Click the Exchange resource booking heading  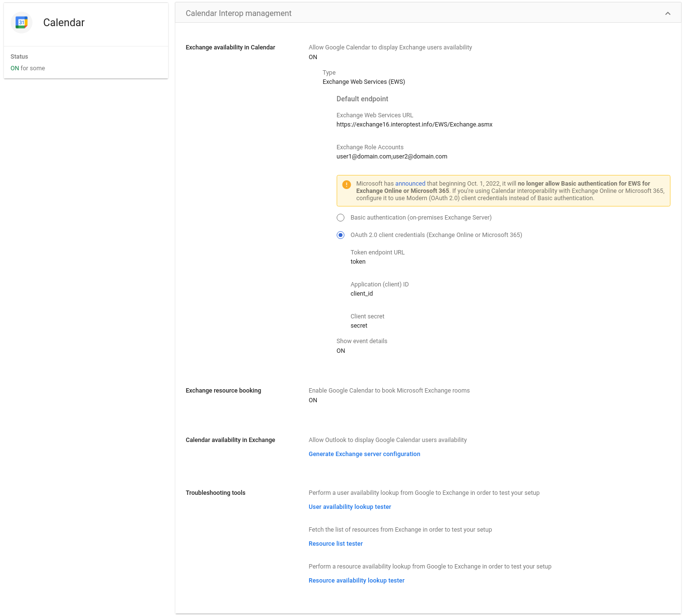pos(223,391)
